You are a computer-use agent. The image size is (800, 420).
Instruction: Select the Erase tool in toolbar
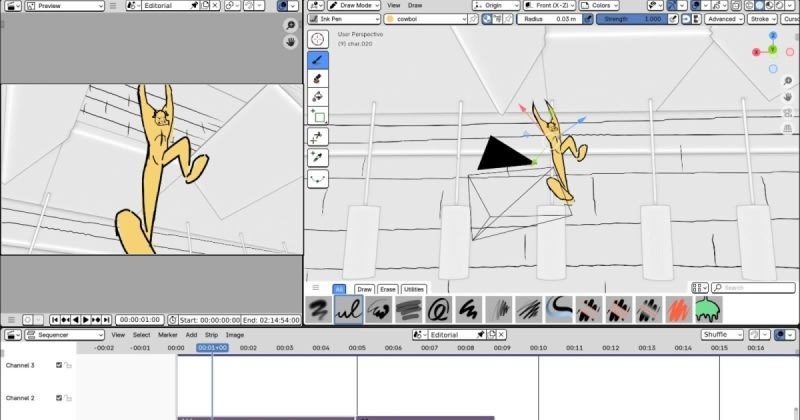click(x=318, y=78)
